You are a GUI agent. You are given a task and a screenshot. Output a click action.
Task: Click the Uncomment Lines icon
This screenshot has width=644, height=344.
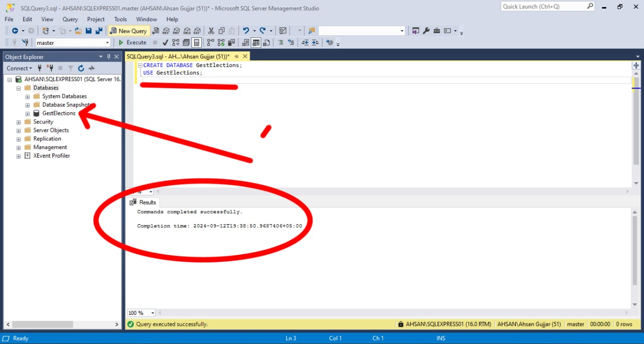[x=291, y=42]
